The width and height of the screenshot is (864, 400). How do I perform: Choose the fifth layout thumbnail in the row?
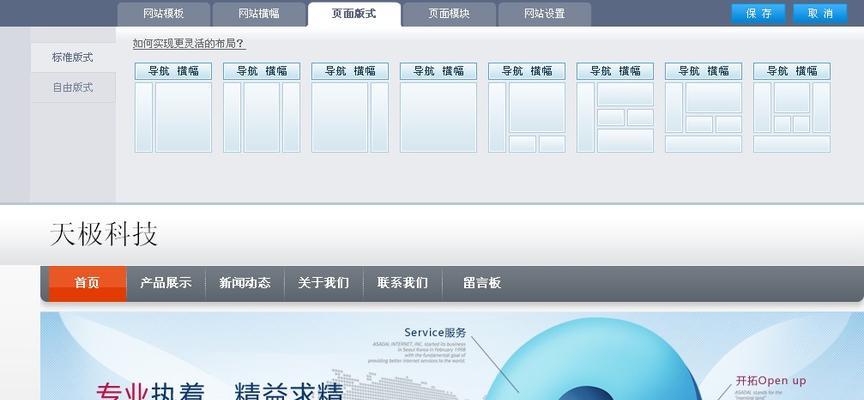(526, 108)
